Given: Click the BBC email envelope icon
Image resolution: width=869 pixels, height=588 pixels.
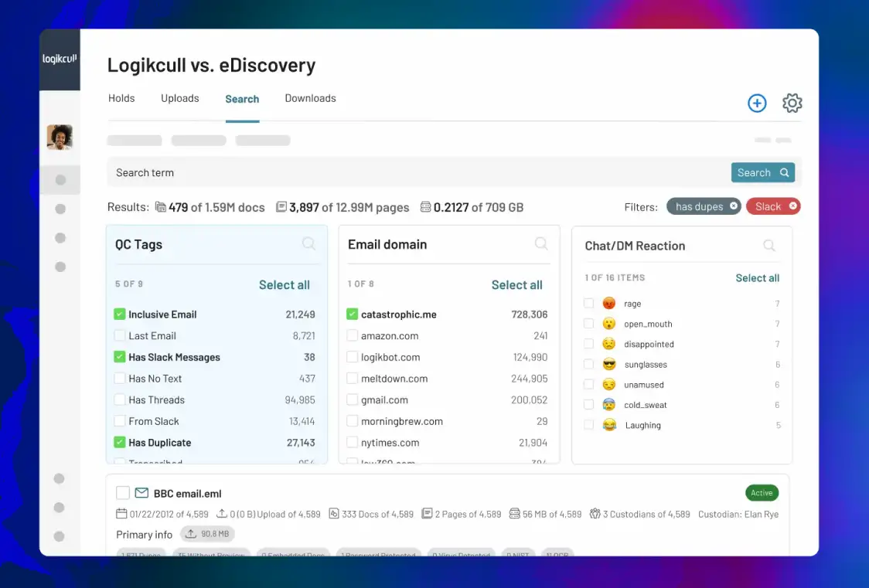Looking at the screenshot, I should pos(142,493).
